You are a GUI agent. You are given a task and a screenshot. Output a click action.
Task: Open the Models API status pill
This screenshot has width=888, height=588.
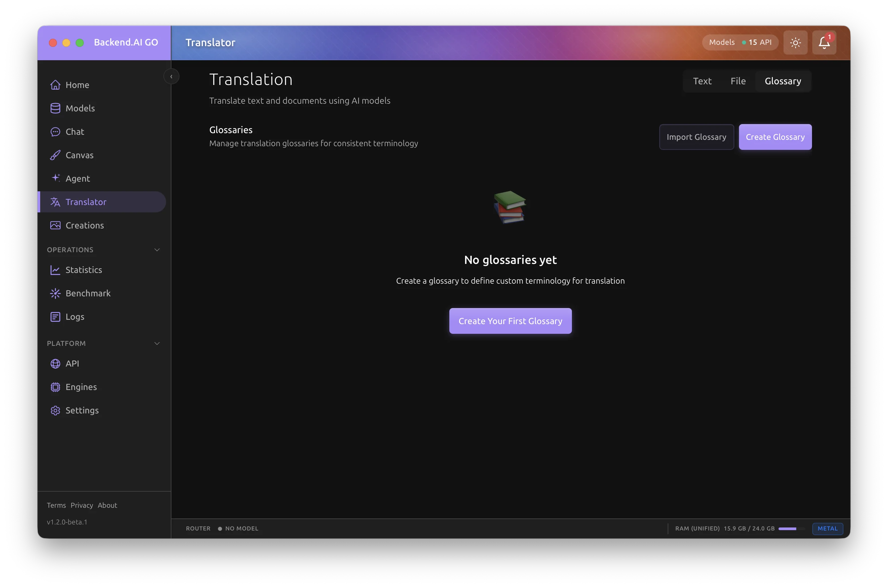click(x=740, y=42)
